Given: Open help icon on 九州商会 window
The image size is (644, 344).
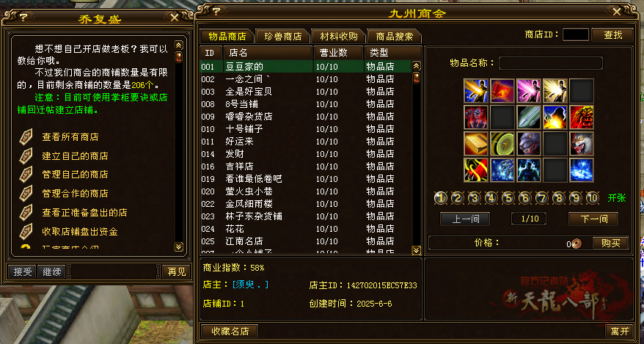Looking at the screenshot, I should click(x=216, y=12).
